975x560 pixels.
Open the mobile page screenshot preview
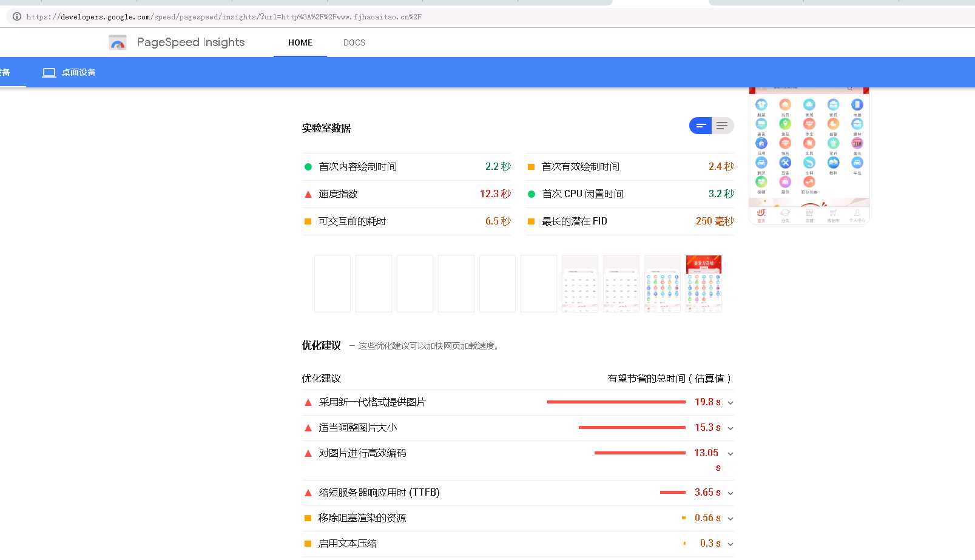coord(809,156)
